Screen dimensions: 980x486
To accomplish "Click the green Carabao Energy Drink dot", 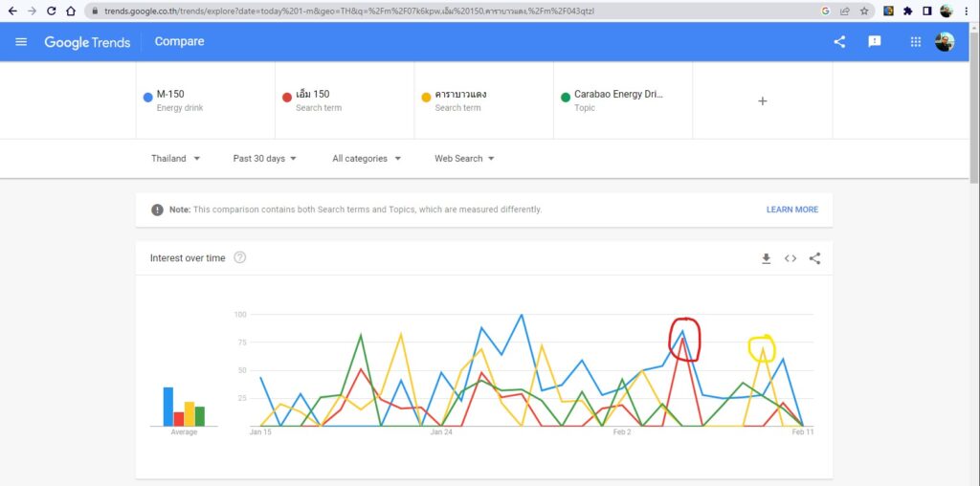I will pyautogui.click(x=566, y=98).
